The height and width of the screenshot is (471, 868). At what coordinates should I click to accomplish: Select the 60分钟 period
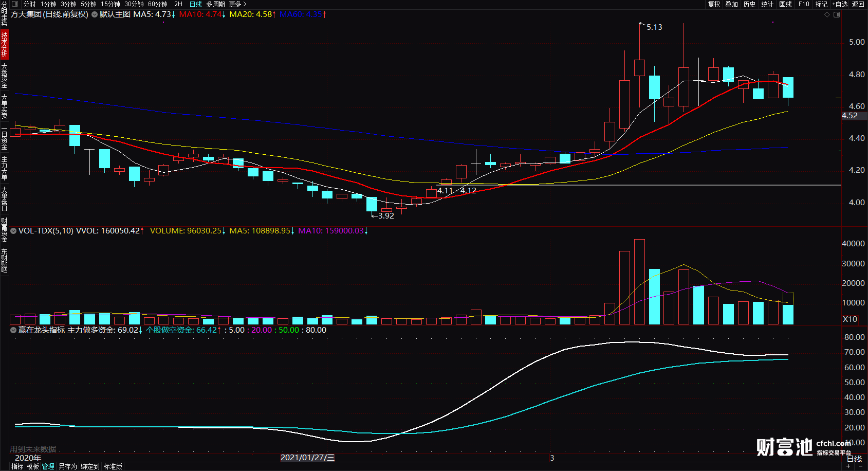coord(158,4)
